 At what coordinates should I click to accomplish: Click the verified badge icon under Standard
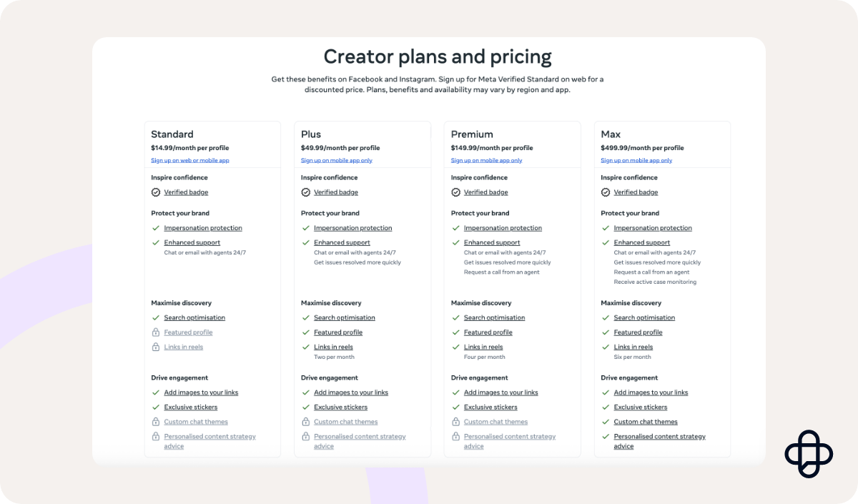[x=156, y=192]
